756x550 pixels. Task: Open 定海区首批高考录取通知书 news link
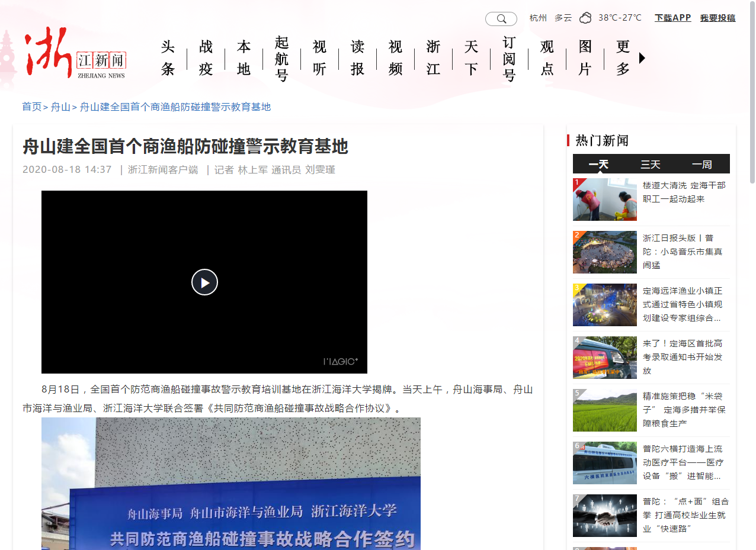pos(683,357)
